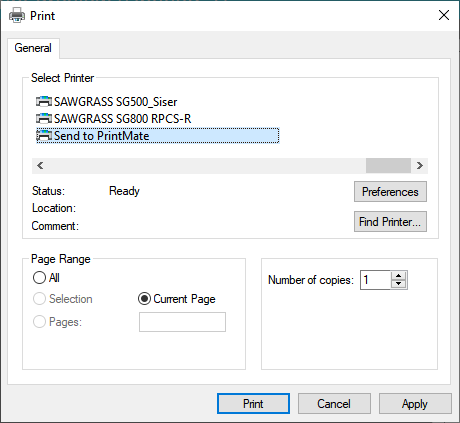Focus the Number of copies field
Image resolution: width=460 pixels, height=423 pixels.
click(x=375, y=280)
